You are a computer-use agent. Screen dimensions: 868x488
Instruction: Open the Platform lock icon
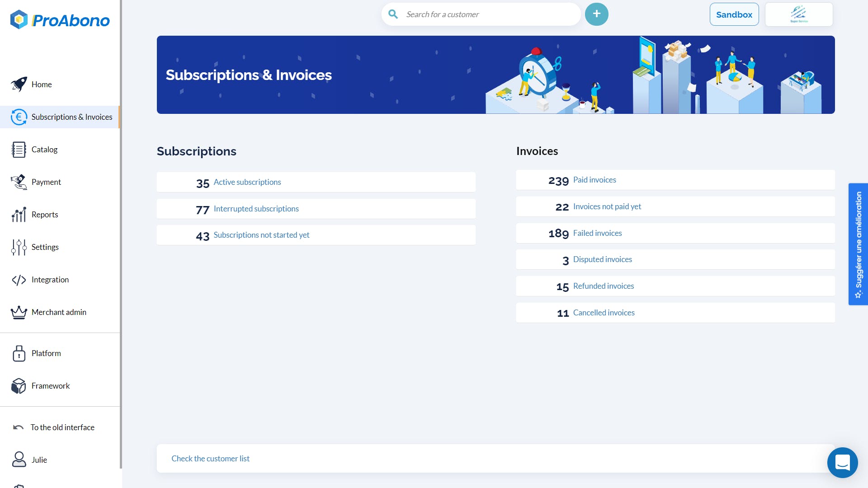tap(19, 353)
